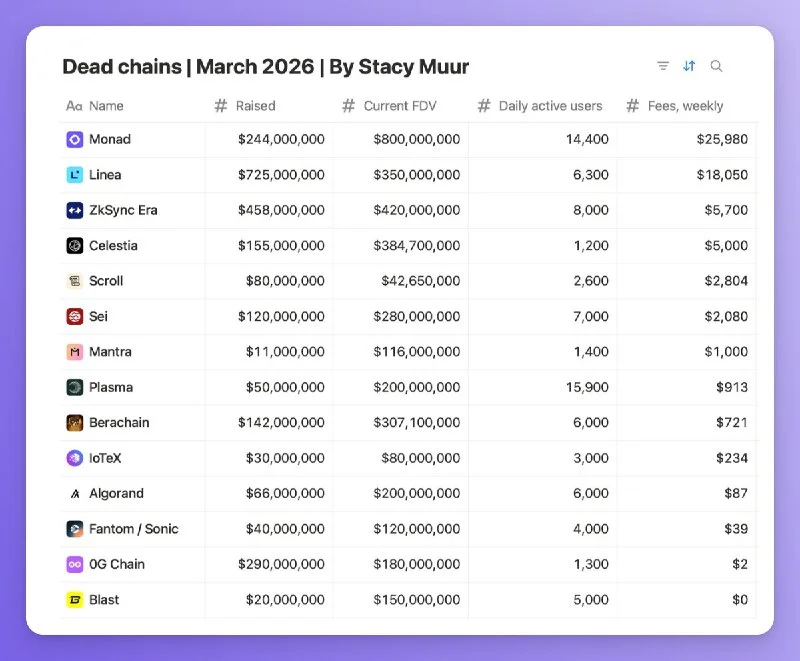Click the Blast chain logo

[x=75, y=599]
